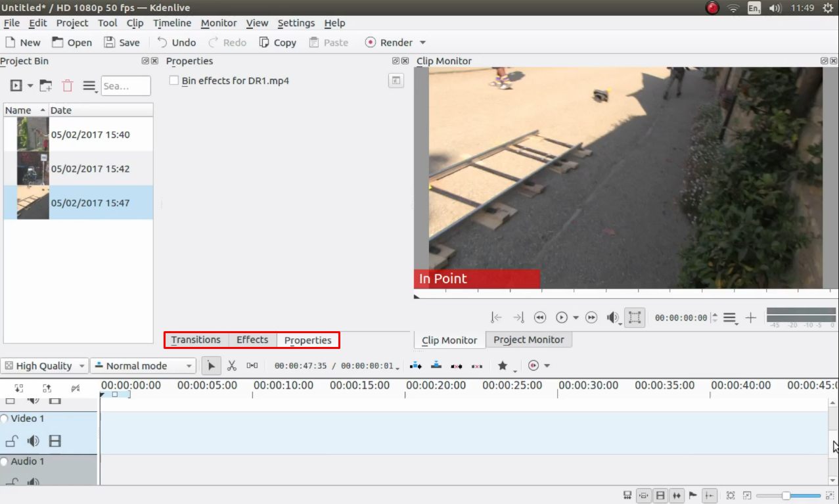Activate the Spacer tool in the timeline toolbar
The image size is (839, 504).
click(252, 365)
